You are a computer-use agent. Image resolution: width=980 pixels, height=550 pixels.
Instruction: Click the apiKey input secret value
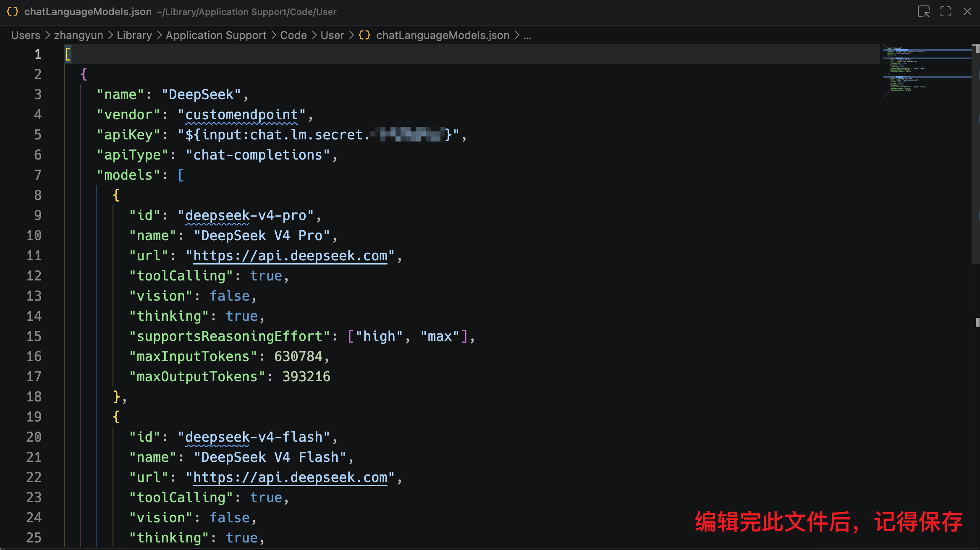point(319,135)
